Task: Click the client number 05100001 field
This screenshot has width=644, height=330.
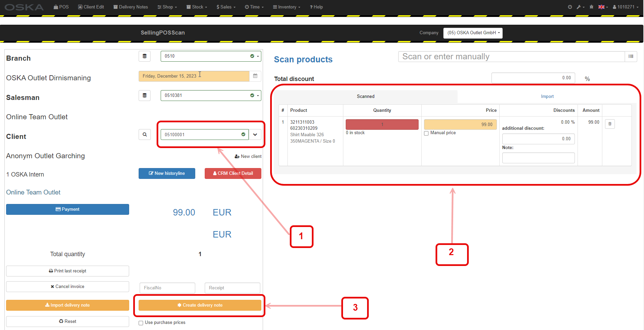Action: point(204,135)
